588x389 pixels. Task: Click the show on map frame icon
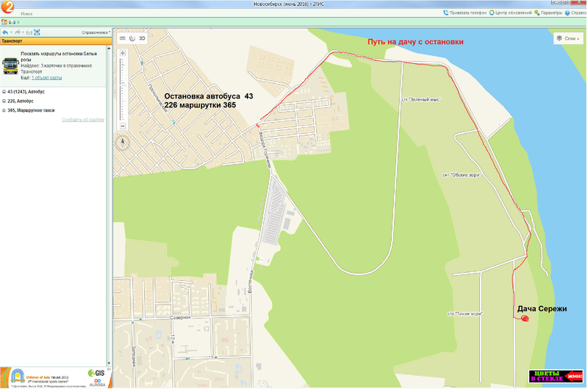point(37,32)
